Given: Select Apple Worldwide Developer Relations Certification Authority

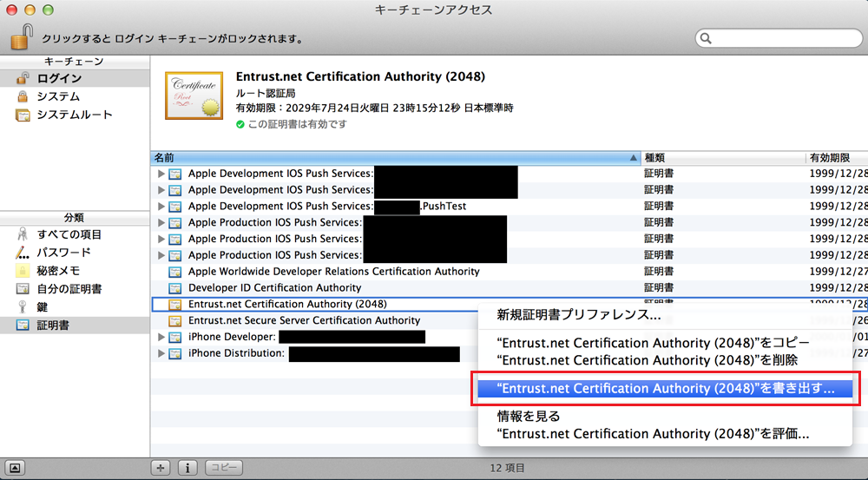Looking at the screenshot, I should [334, 272].
